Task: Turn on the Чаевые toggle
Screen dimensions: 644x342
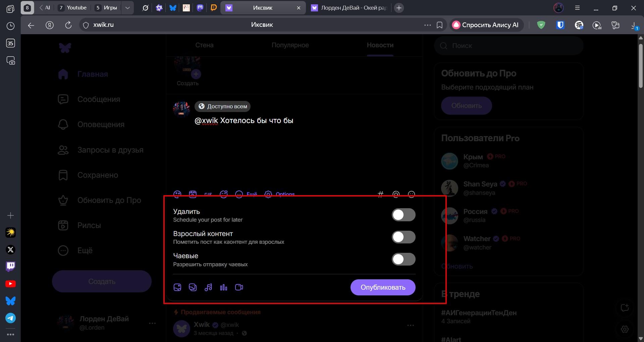Action: [x=404, y=259]
